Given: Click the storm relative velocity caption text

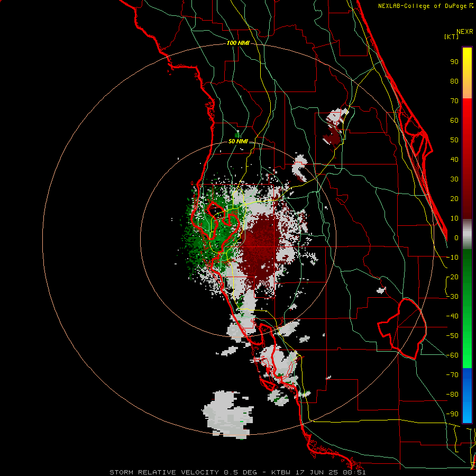Looking at the screenshot, I should click(x=237, y=472).
